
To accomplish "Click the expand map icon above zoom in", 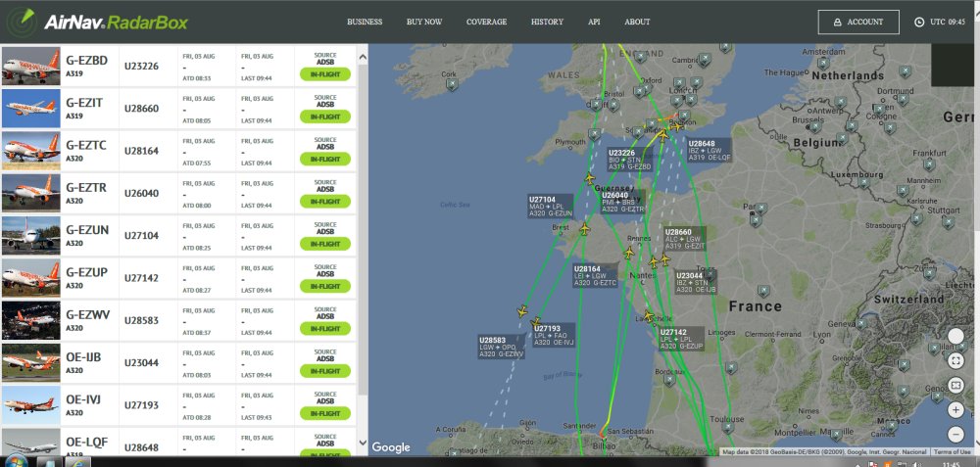I will 955,385.
